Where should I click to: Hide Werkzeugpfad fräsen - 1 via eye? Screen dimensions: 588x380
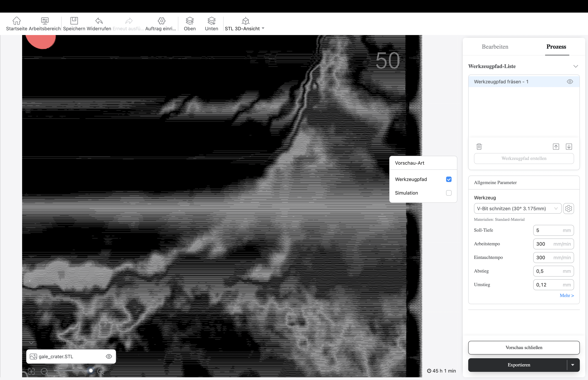(570, 82)
